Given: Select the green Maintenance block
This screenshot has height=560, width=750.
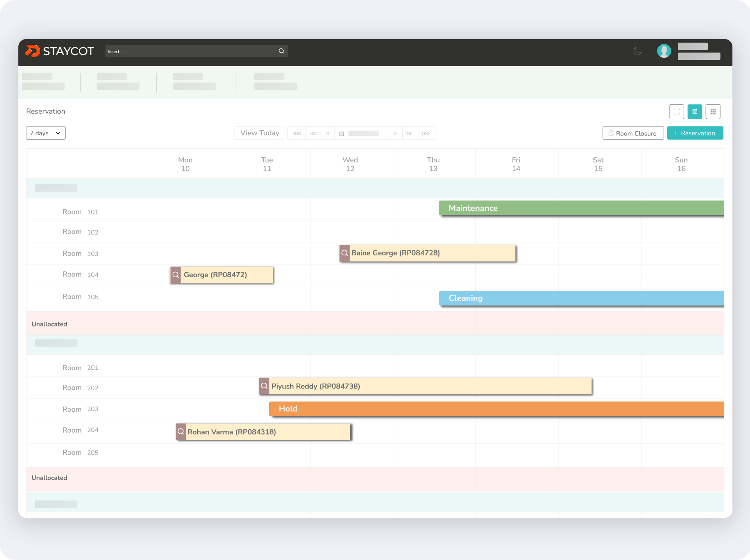Looking at the screenshot, I should tap(581, 208).
